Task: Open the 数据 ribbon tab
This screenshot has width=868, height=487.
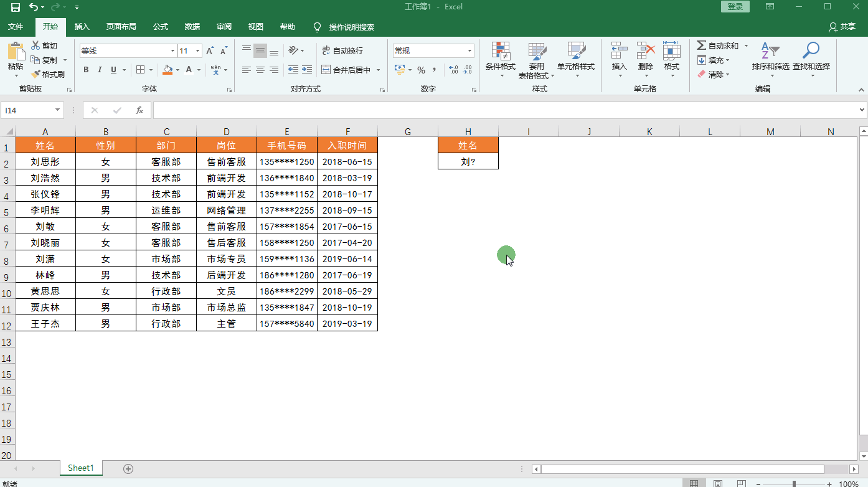Action: 192,27
